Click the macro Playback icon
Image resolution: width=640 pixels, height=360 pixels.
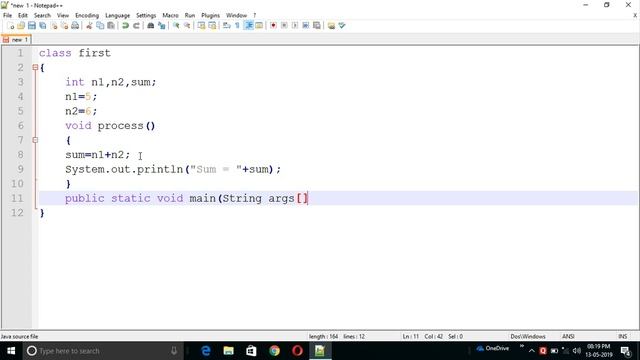point(295,26)
